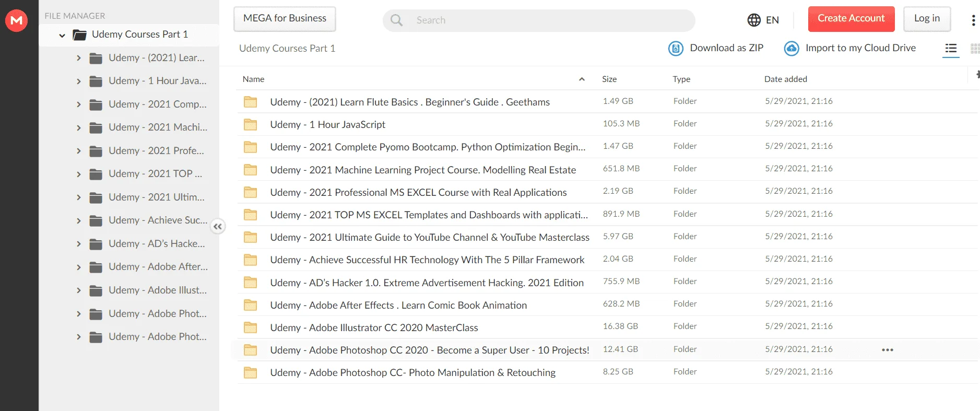Expand sidebar Udemy - 2021 Comp... folder

(79, 104)
